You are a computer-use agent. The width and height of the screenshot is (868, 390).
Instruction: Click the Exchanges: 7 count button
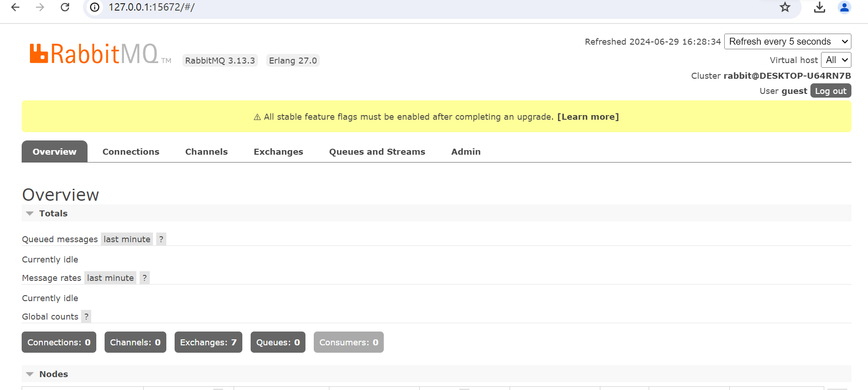click(x=208, y=342)
